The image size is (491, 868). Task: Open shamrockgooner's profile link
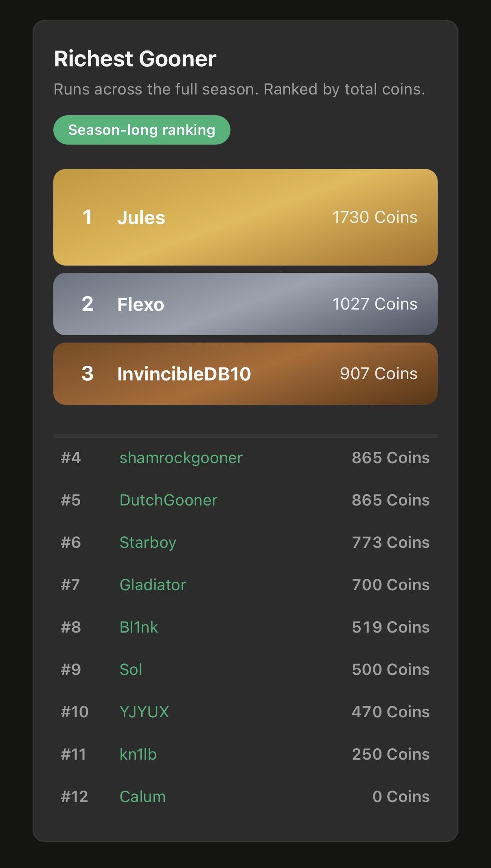tap(181, 458)
